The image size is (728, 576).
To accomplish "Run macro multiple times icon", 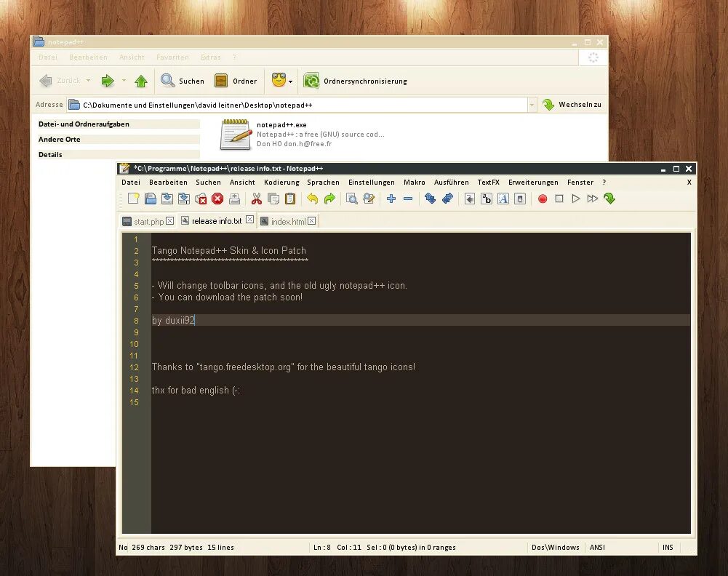I will tap(593, 199).
